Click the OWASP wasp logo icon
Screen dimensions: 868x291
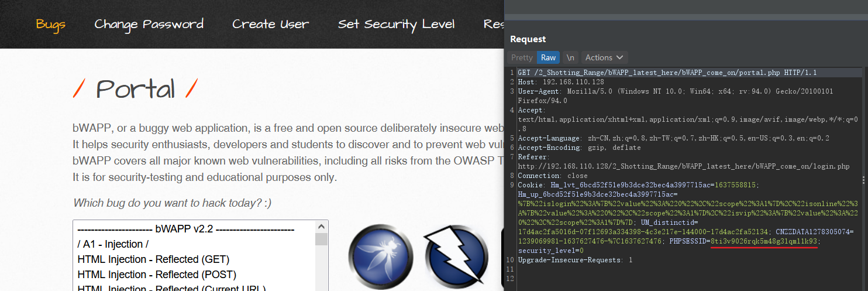(381, 258)
